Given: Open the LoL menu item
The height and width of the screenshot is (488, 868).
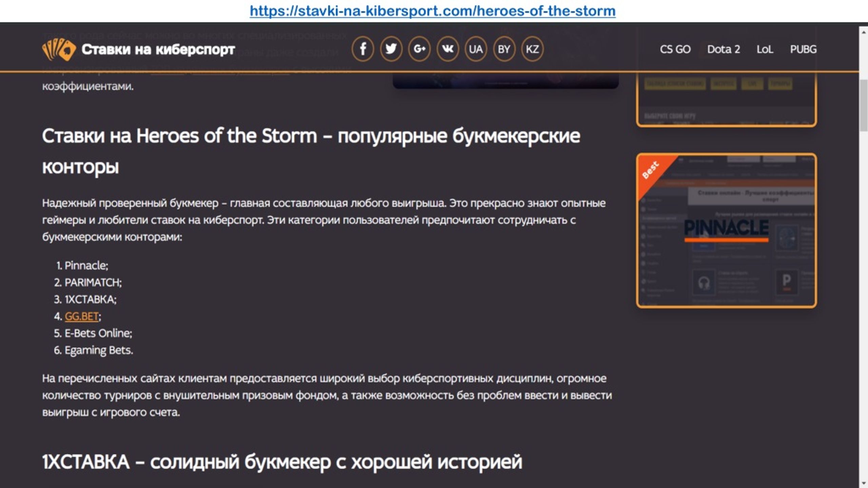Looking at the screenshot, I should [x=765, y=49].
